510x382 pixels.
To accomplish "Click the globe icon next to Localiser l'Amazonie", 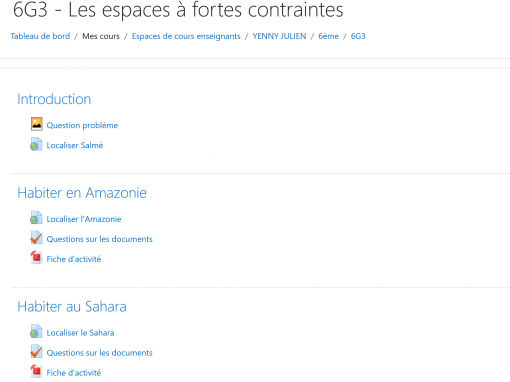I will coord(36,218).
